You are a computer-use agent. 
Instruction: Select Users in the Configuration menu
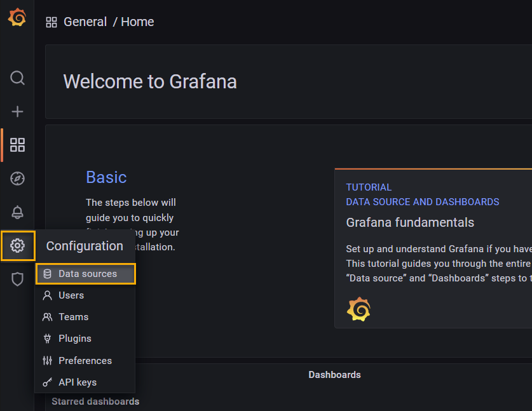pos(86,295)
